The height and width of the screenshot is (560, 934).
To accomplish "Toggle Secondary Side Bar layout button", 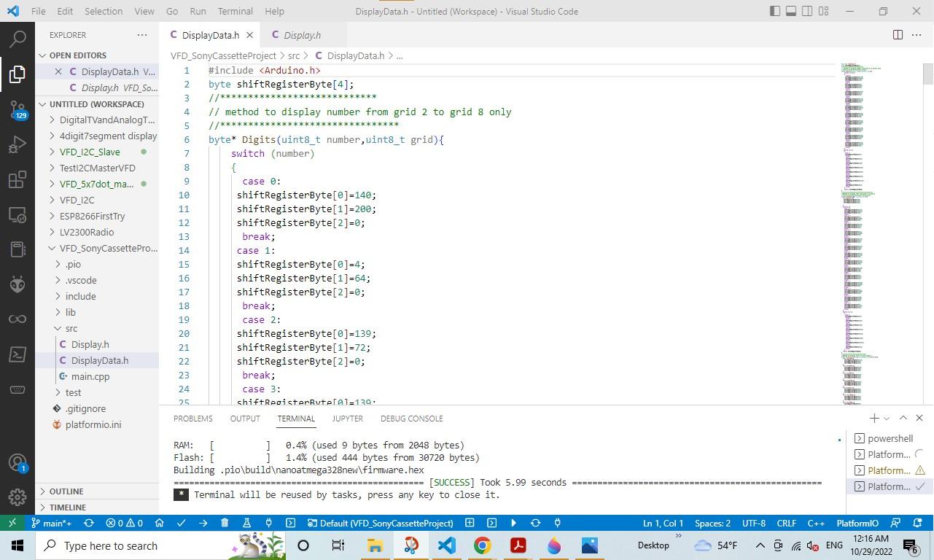I will tap(807, 11).
